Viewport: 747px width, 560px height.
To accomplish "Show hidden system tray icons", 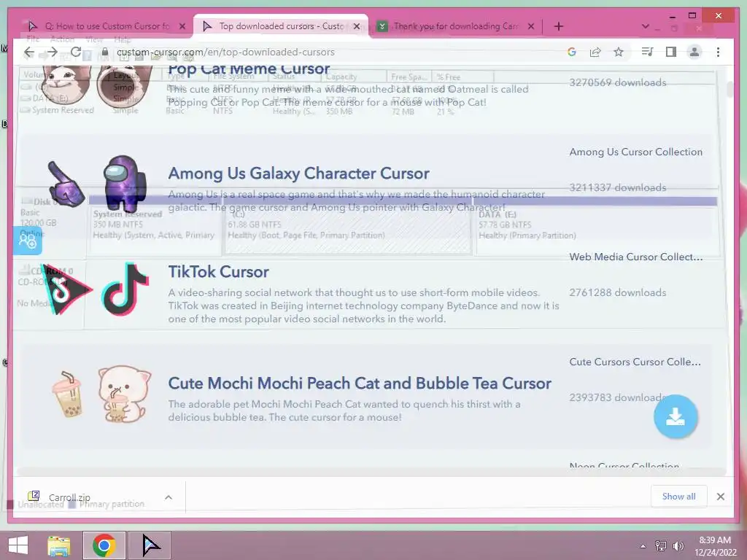I will 643,546.
